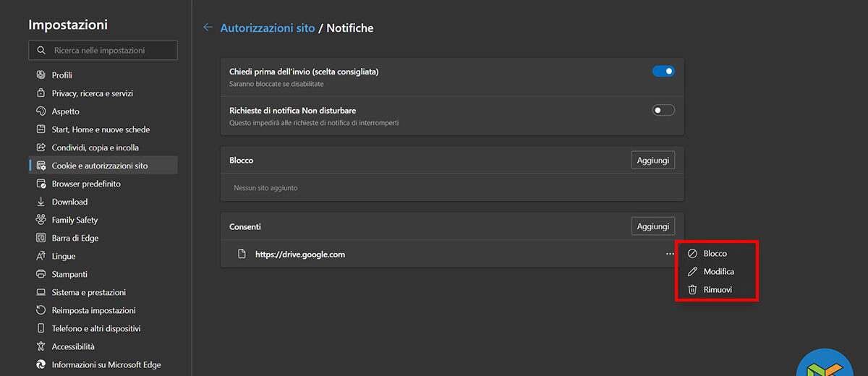Choose Modifica from the context menu

tap(718, 272)
